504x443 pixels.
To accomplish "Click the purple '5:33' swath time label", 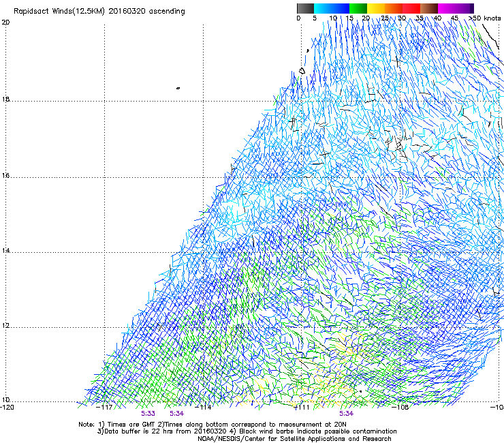I will (x=148, y=414).
